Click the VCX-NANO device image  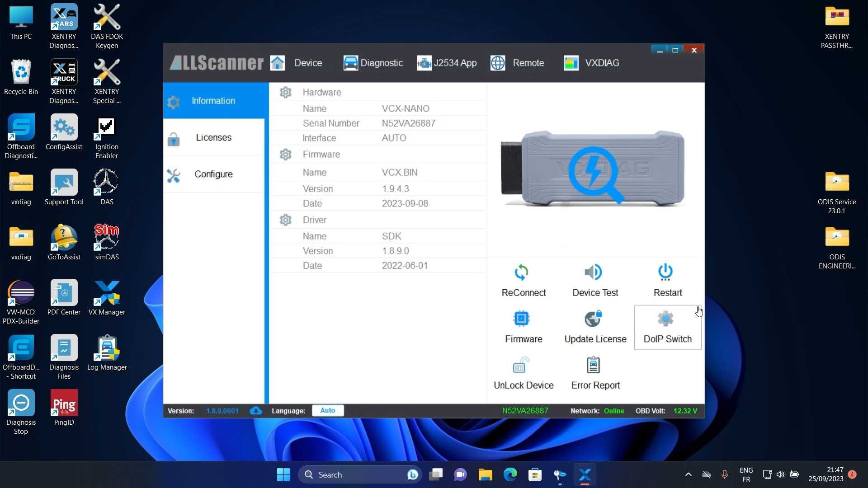[593, 169]
